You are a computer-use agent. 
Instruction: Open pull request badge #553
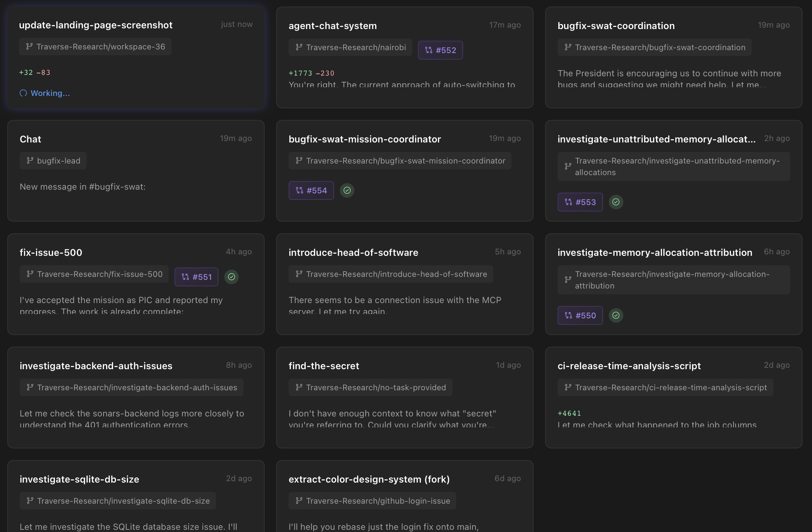[x=580, y=202]
